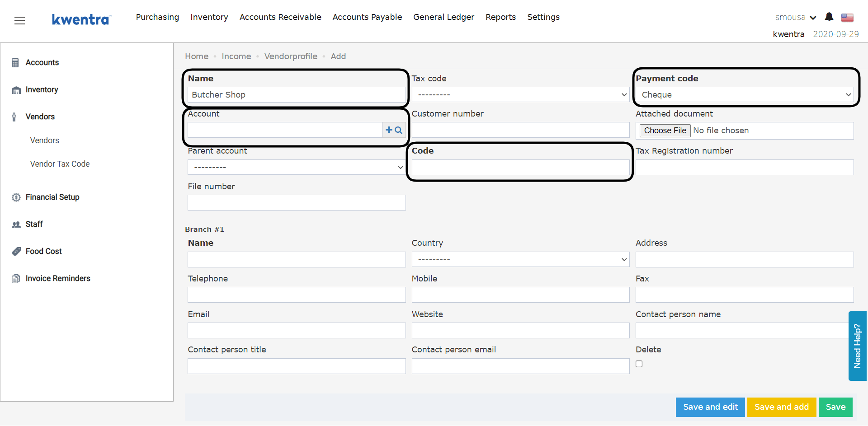The image size is (868, 426).
Task: Expand the smousa user dropdown
Action: (796, 17)
